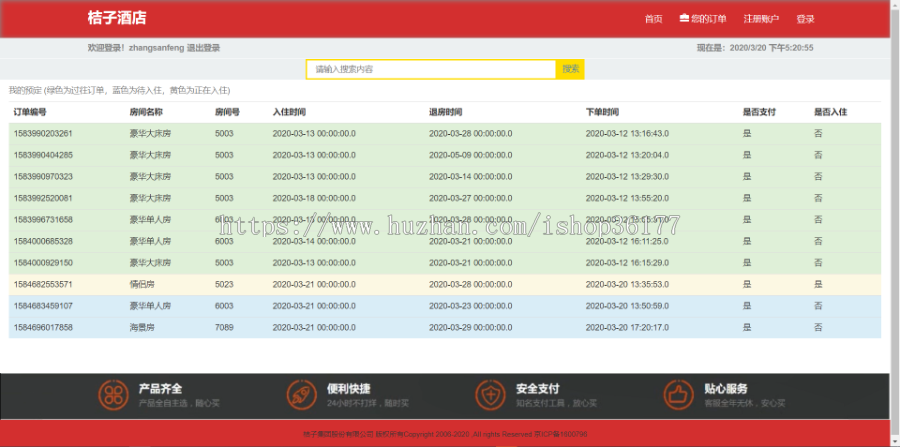Click the current time 2020/3/20 下午5:20:55
900x447 pixels.
(x=771, y=48)
